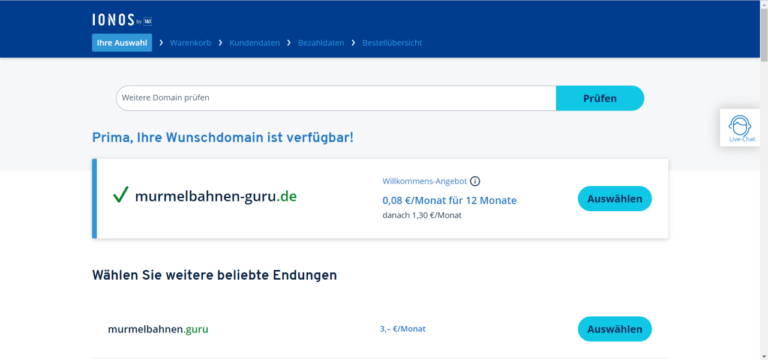Click the info icon beside Willkommens-Angebot
Screen dimensions: 768x360
point(475,181)
